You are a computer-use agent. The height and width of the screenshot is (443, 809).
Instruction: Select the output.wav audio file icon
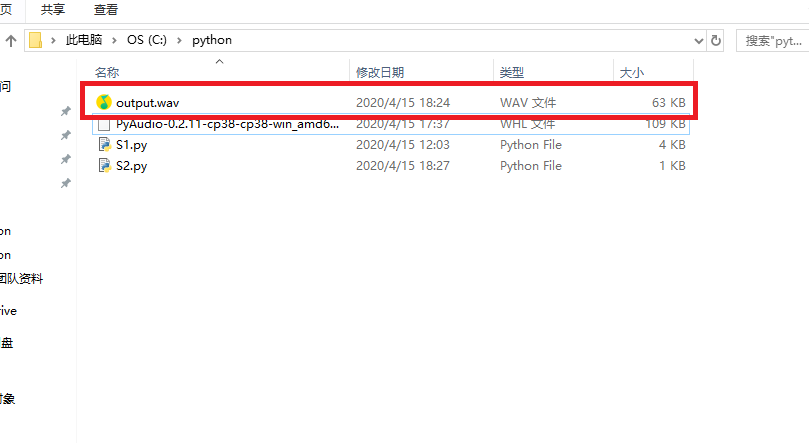pos(104,102)
